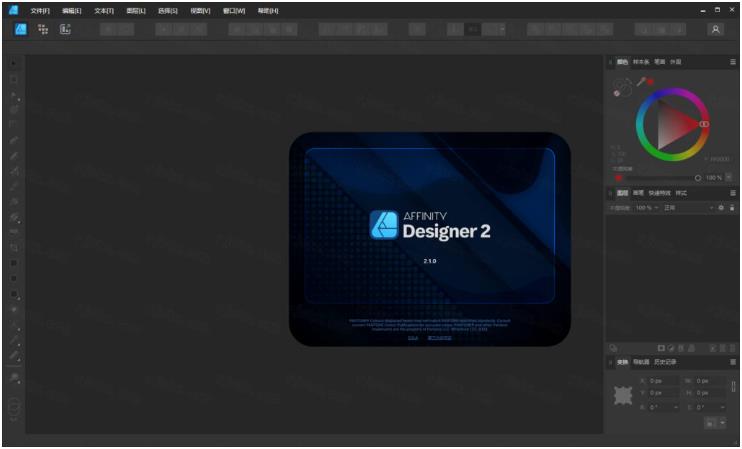
Task: Click the H height field
Action: point(709,393)
